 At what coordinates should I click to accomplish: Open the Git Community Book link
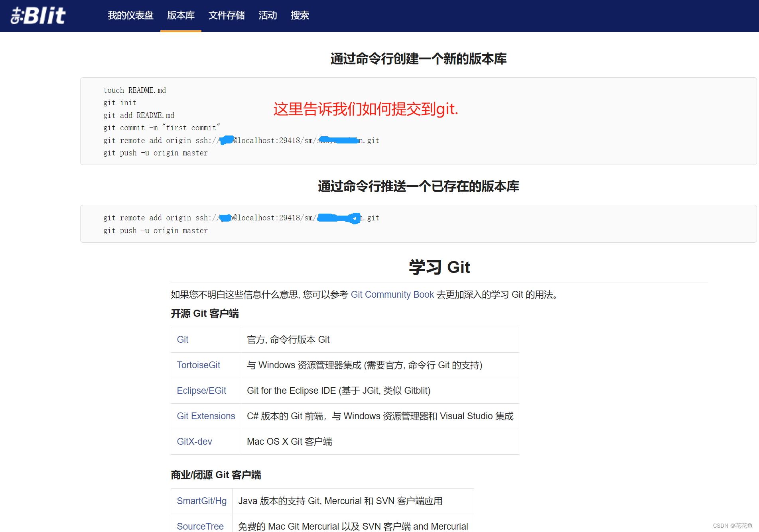pyautogui.click(x=392, y=294)
